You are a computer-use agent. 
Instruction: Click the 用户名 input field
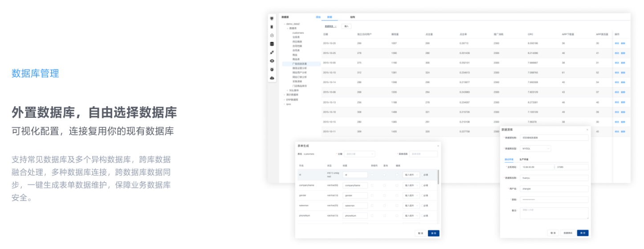click(x=554, y=189)
